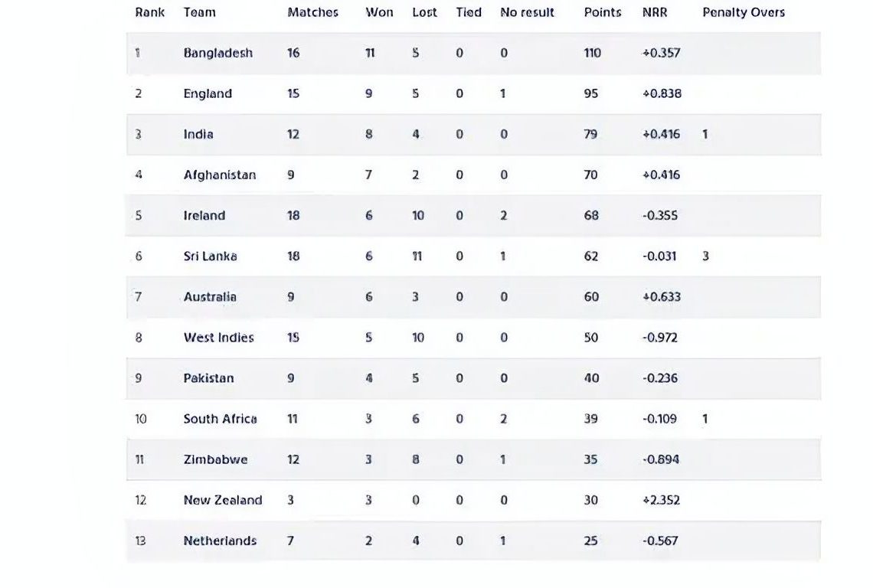The width and height of the screenshot is (873, 588).
Task: Click the NRR column header
Action: (654, 12)
